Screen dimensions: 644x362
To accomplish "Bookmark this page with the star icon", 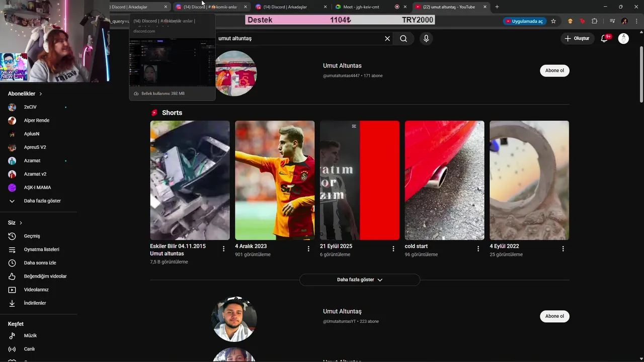I will point(553,21).
